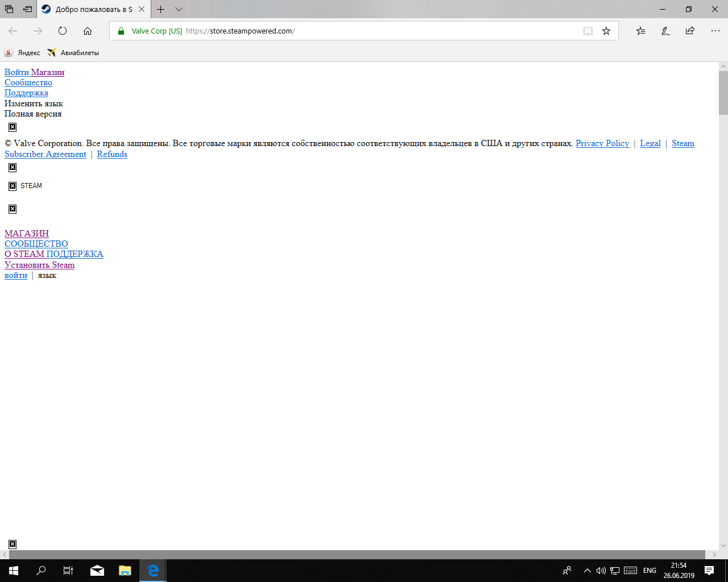This screenshot has height=582, width=728.
Task: Click the Магазин link next to Войти
Action: pos(48,72)
